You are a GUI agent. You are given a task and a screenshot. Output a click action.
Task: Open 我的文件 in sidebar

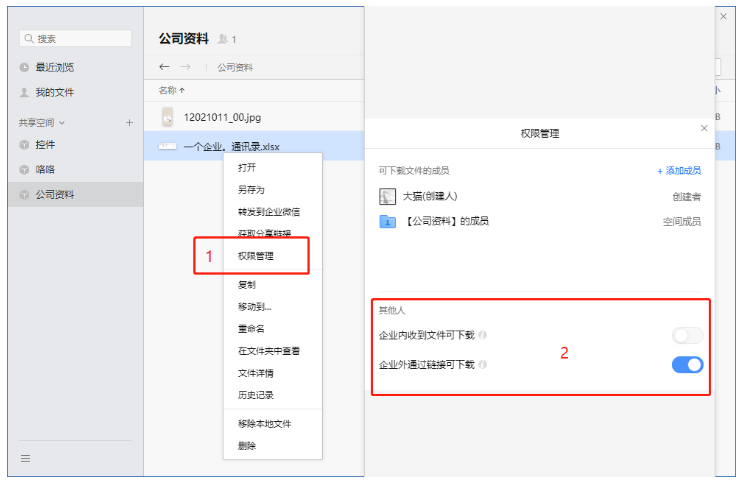pyautogui.click(x=54, y=92)
